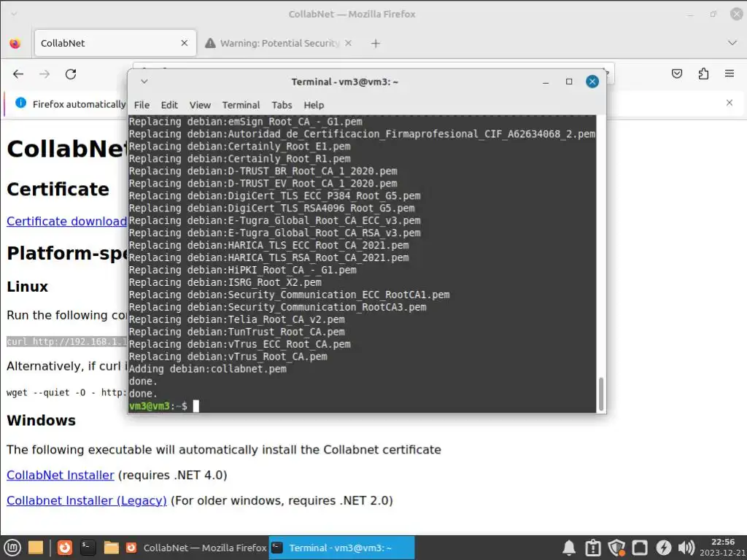Open the CollabNet Installer link
Viewport: 747px width, 560px height.
61,475
